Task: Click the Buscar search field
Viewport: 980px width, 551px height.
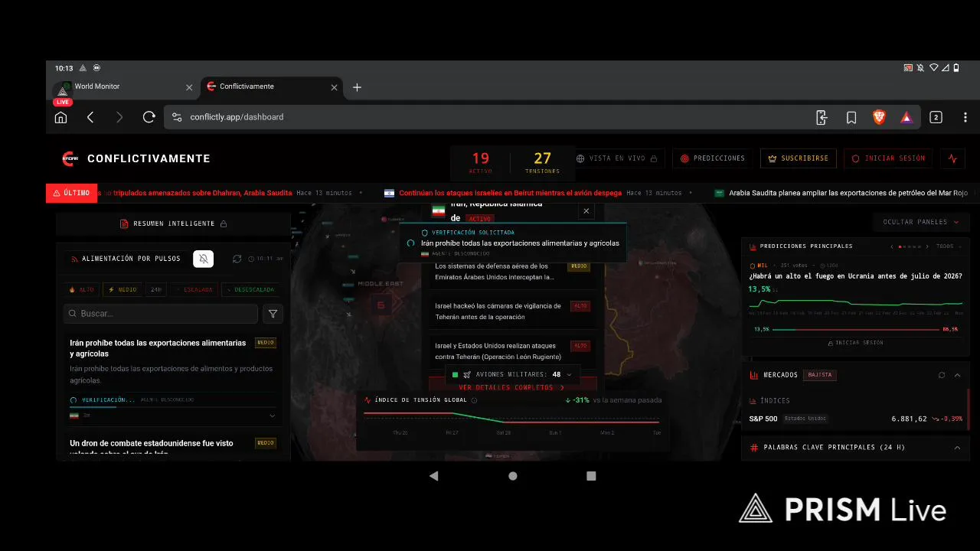Action: click(x=161, y=313)
